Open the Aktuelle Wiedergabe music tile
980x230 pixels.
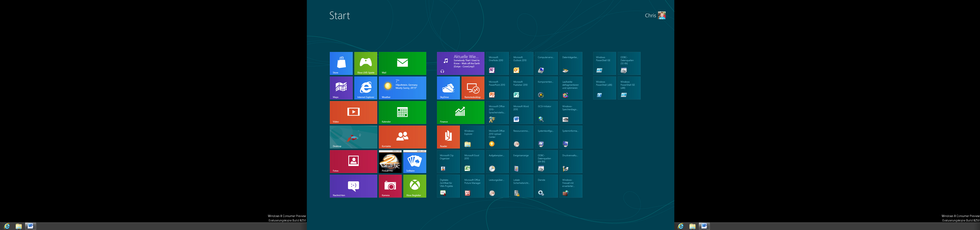(x=461, y=63)
